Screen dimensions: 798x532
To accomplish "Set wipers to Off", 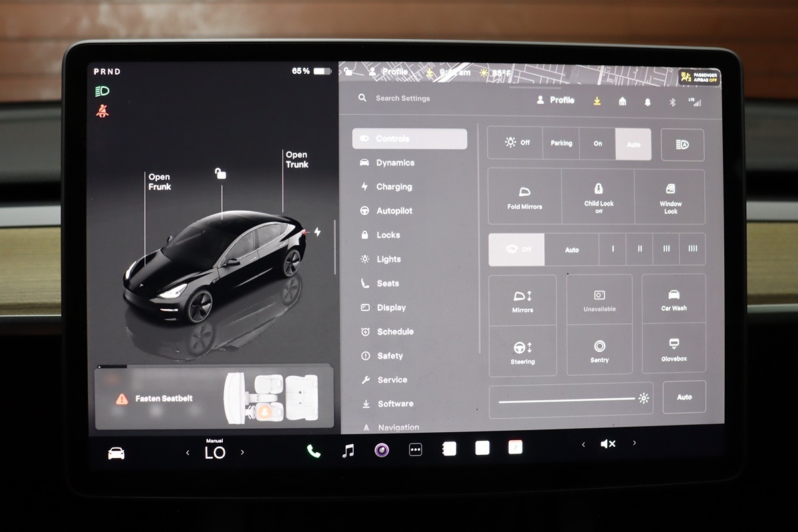I will click(517, 249).
